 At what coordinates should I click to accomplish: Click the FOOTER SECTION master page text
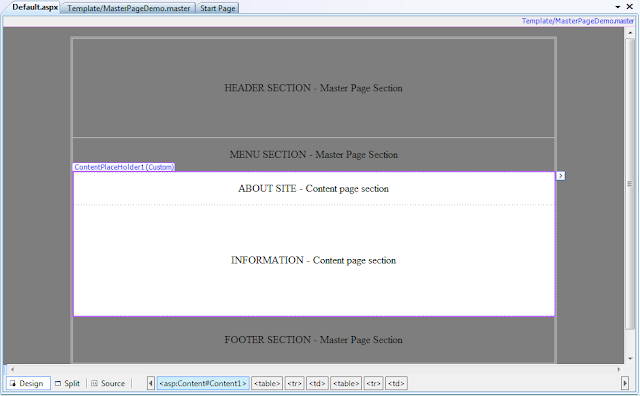tap(313, 340)
